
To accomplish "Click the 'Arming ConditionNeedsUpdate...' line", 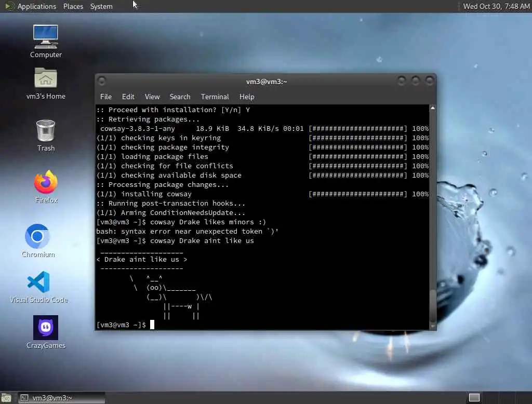I will pyautogui.click(x=170, y=213).
